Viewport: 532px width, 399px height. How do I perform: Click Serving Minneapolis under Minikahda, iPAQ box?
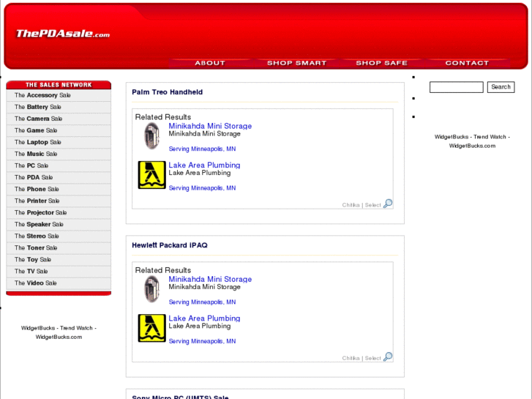202,302
